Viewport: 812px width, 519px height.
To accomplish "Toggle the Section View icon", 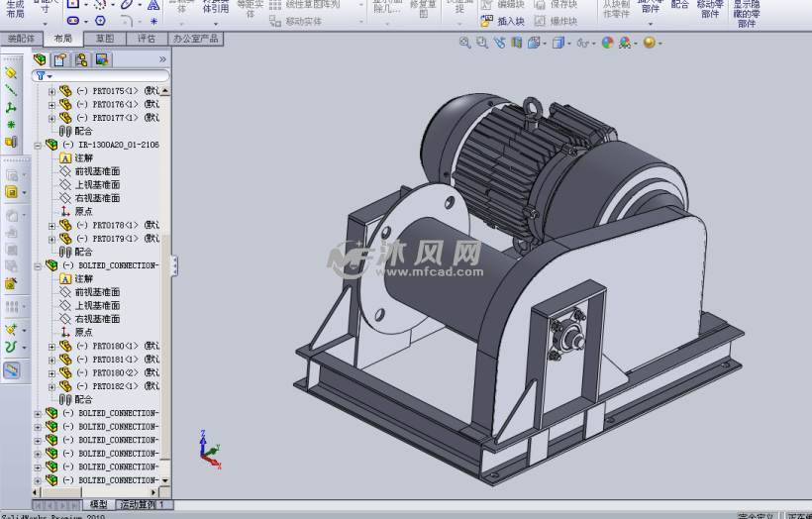I will [x=516, y=43].
